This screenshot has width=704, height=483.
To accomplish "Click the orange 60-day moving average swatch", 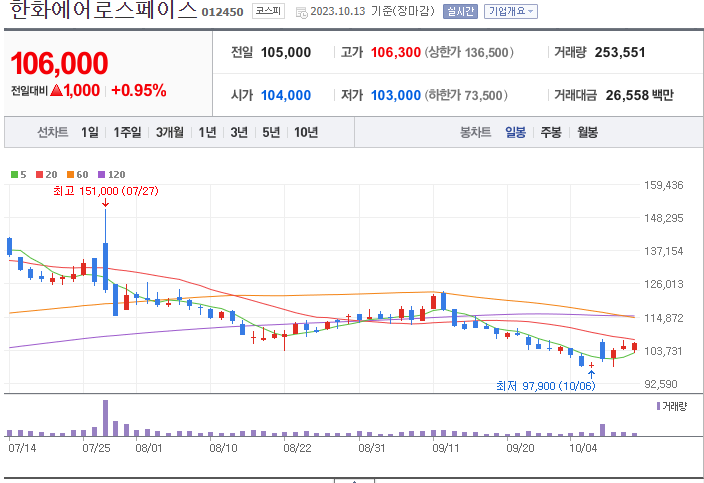I will click(70, 175).
